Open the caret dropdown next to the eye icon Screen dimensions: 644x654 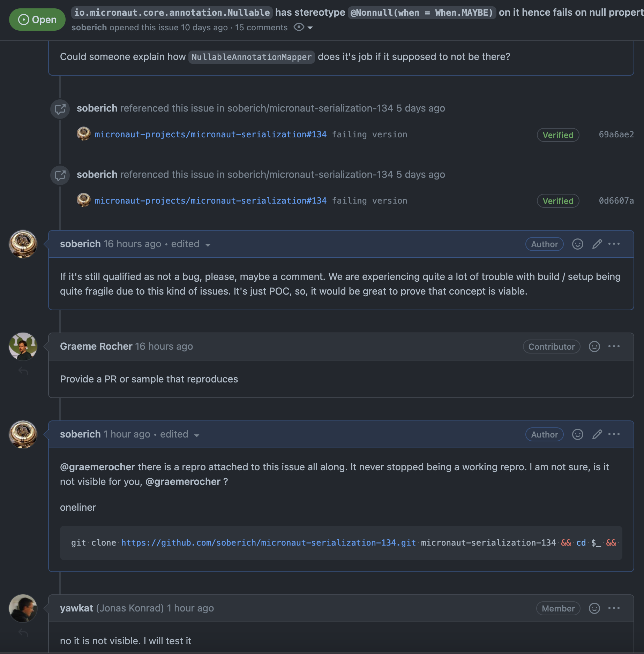(x=310, y=28)
